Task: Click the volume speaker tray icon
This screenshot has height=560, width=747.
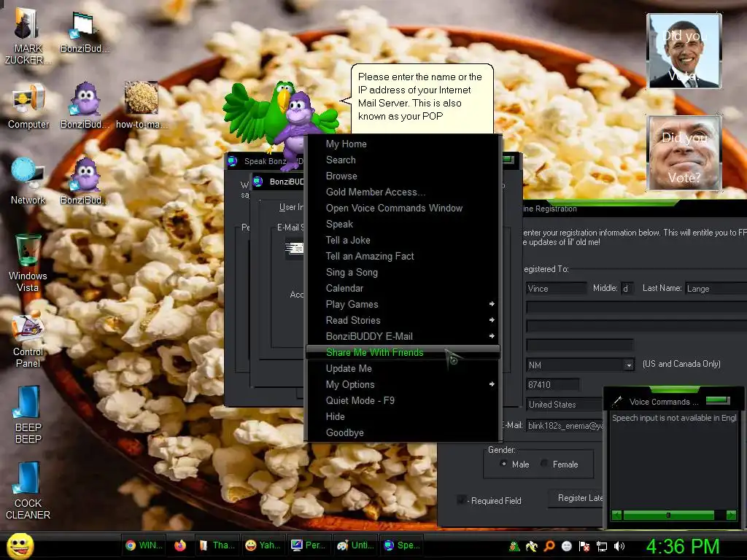Action: (x=619, y=546)
